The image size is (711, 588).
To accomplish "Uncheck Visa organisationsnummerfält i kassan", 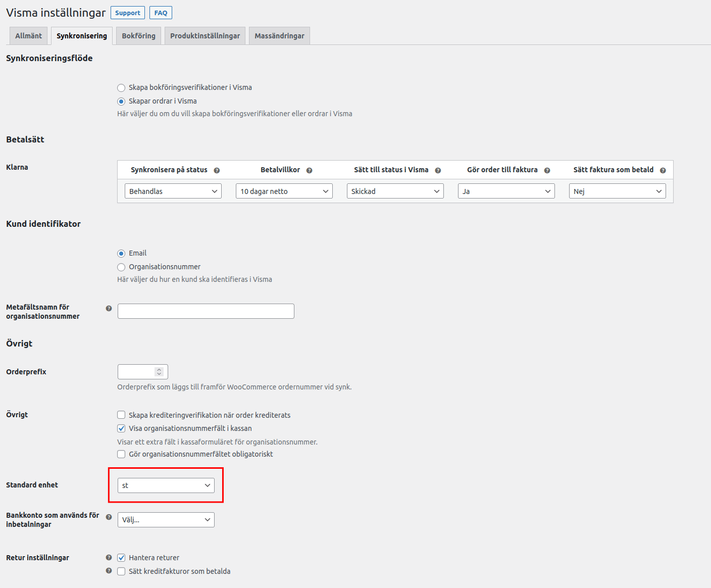I will (121, 428).
